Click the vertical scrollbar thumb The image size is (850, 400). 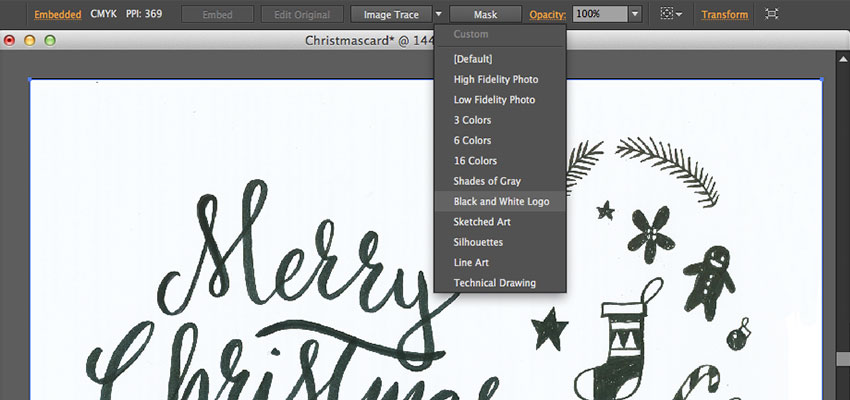tap(843, 359)
